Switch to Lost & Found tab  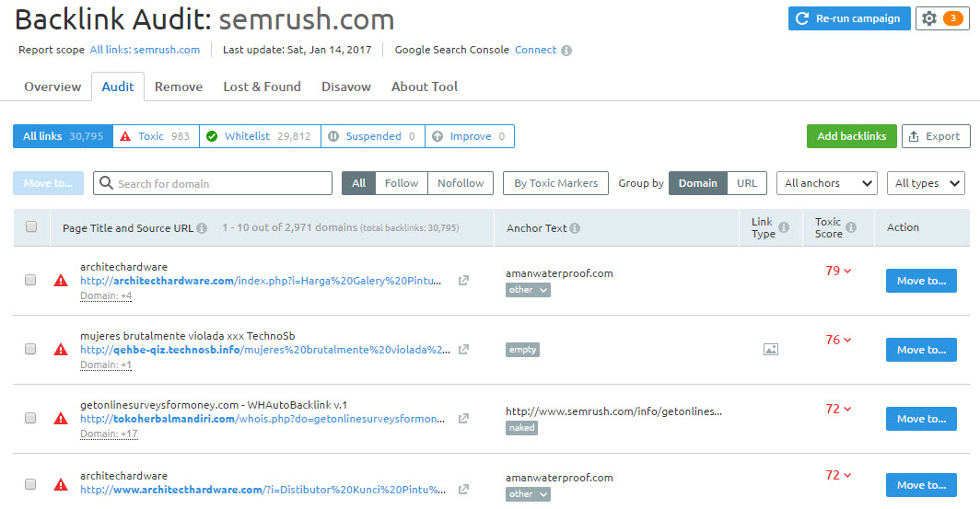tap(262, 87)
